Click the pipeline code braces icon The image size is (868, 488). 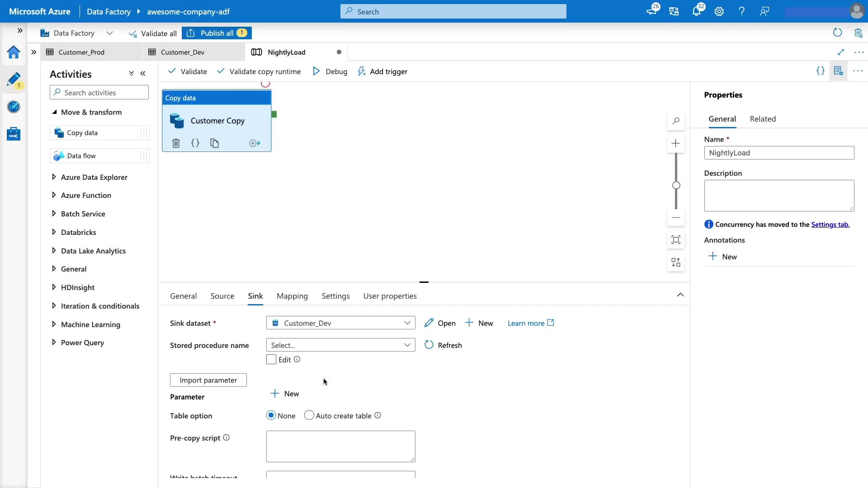click(x=820, y=71)
